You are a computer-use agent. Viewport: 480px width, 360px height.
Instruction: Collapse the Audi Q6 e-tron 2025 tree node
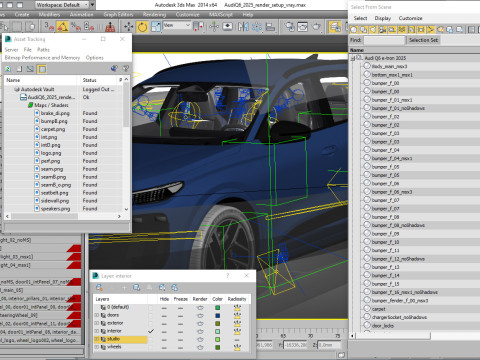(353, 58)
